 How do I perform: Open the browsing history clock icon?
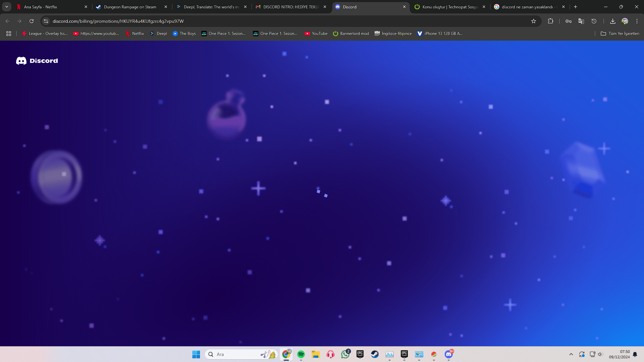point(594,21)
